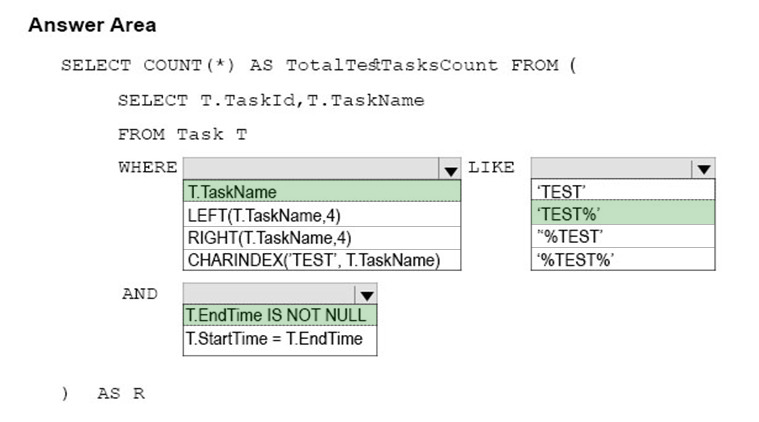Click the FROM Task T line
The height and width of the screenshot is (422, 759).
182,134
